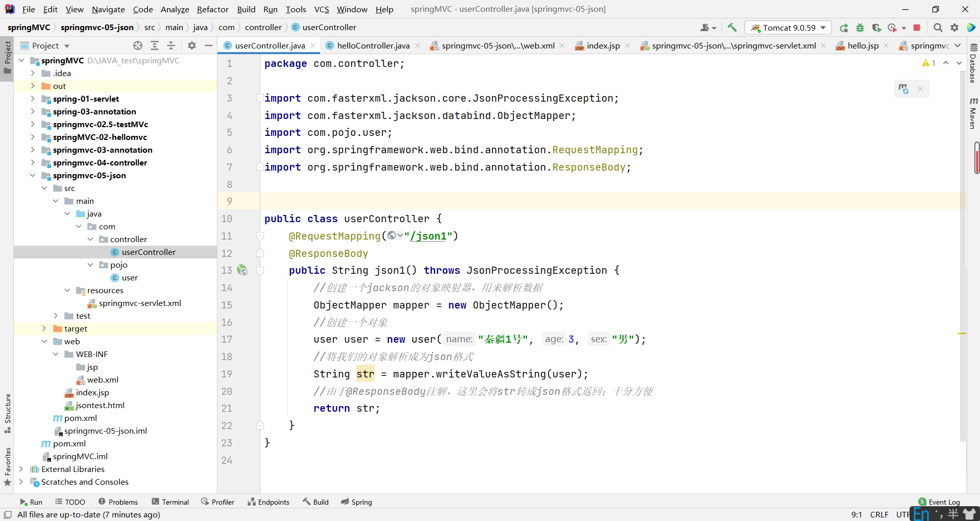Click the tool windows toggle icon at bottom-left
The height and width of the screenshot is (521, 980).
8,514
